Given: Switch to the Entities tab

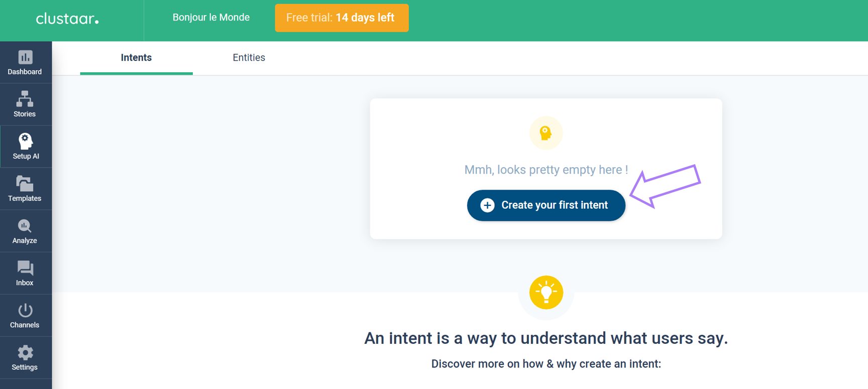Looking at the screenshot, I should coord(249,58).
